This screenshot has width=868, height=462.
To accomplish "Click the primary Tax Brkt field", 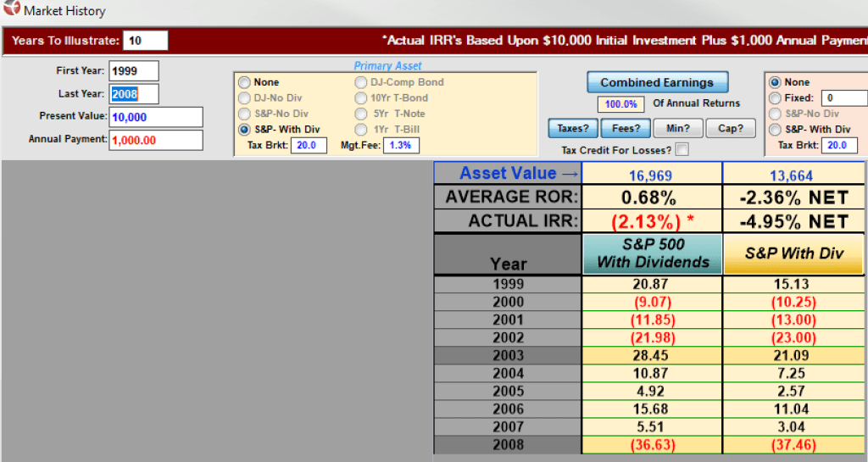I will point(309,145).
